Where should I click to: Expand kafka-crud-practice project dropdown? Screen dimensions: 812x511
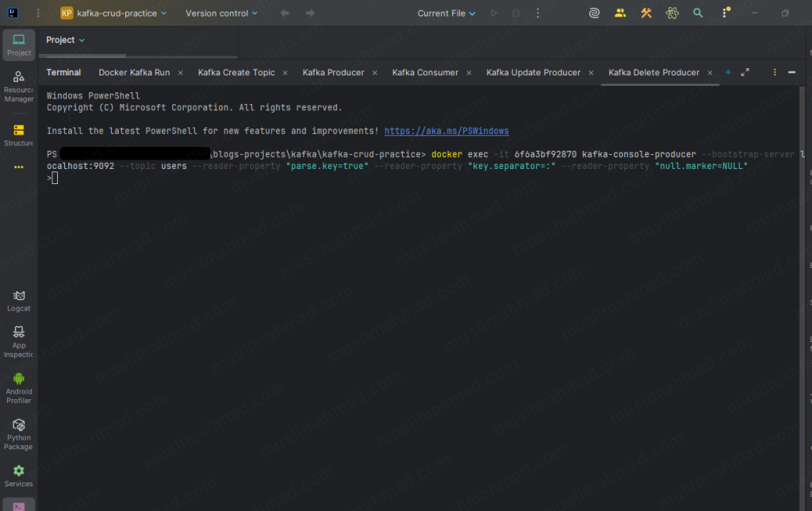(114, 13)
